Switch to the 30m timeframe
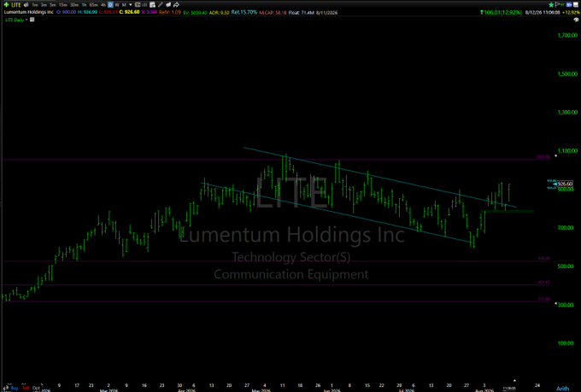581x392 pixels. (74, 5)
